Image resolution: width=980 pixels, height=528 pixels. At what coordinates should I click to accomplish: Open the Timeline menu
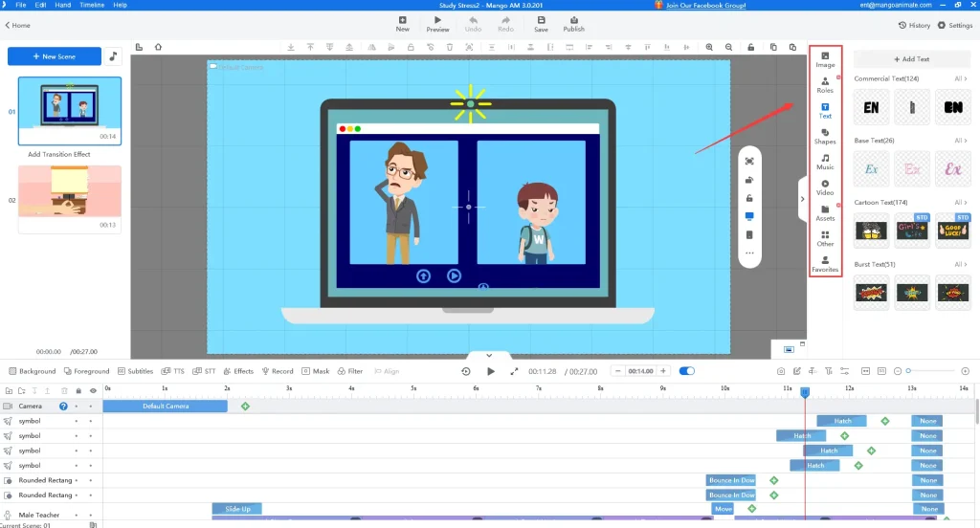[x=92, y=5]
